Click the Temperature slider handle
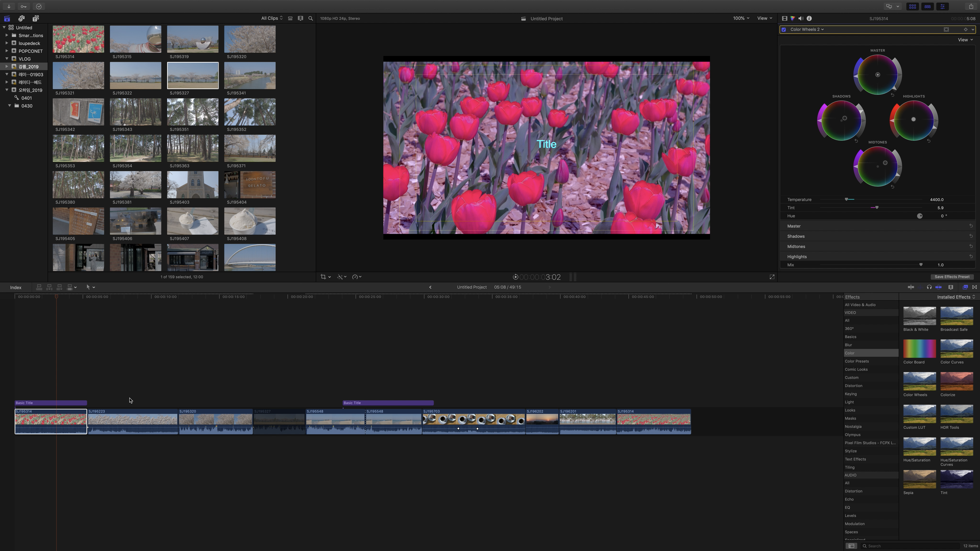This screenshot has height=551, width=980. coord(846,199)
